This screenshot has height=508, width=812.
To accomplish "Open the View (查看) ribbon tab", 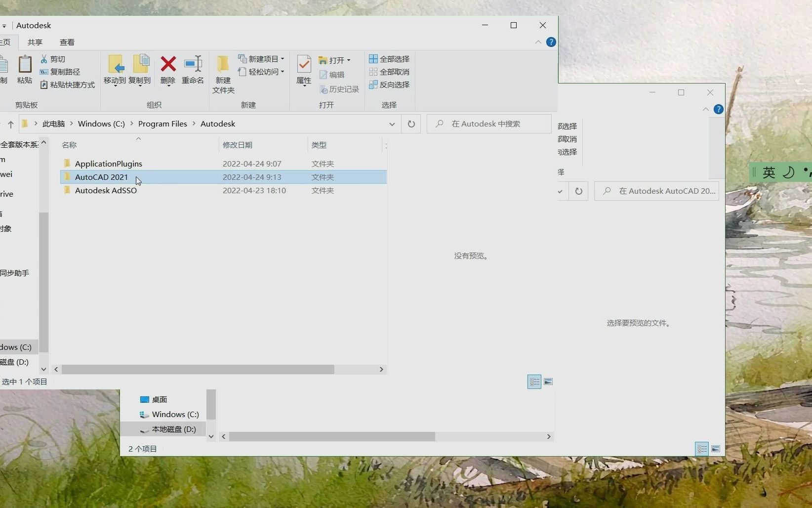I will tap(67, 42).
